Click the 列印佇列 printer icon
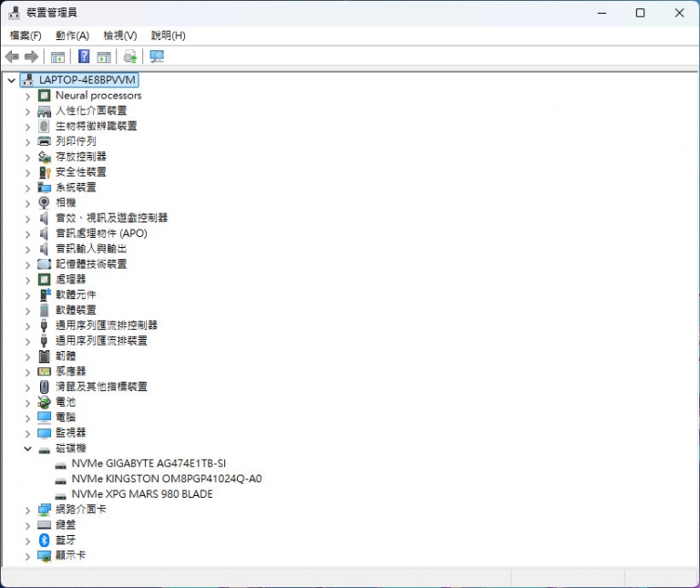 [44, 141]
